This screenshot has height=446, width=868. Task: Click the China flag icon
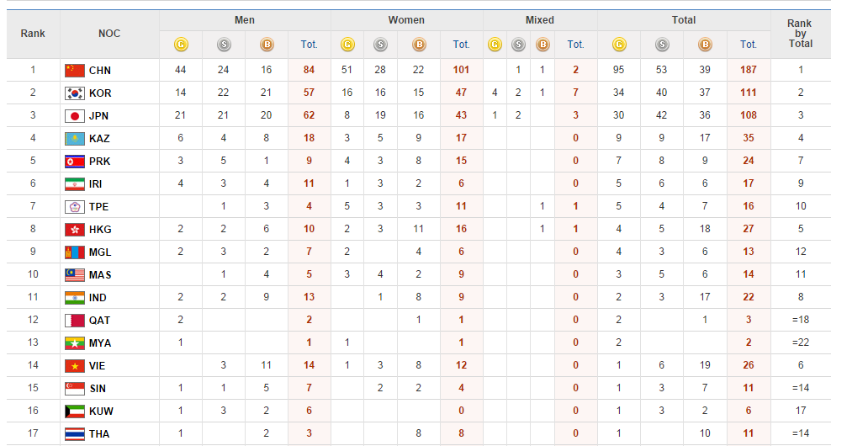pos(75,71)
